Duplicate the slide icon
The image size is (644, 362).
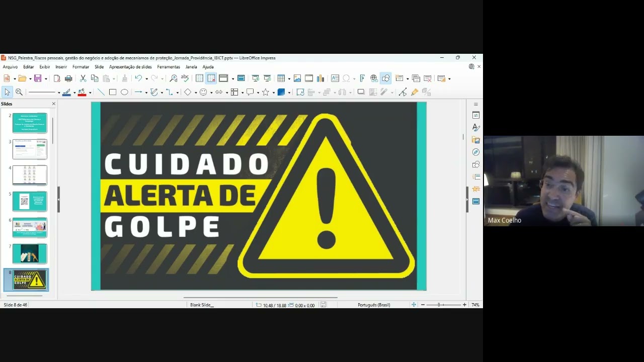(416, 78)
